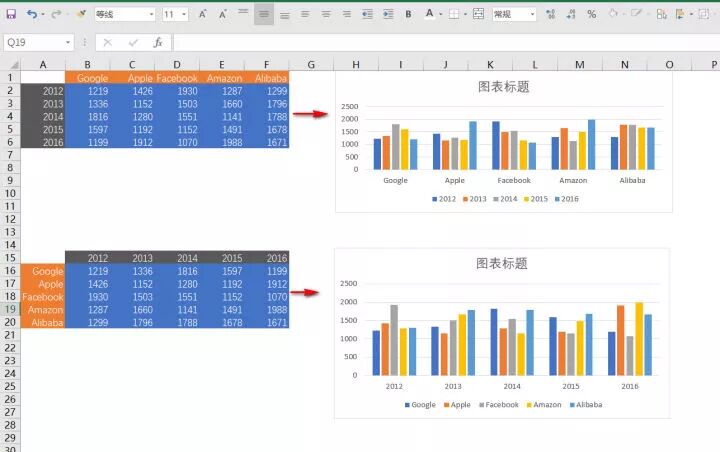720x452 pixels.
Task: Click the Redo arrow icon
Action: click(56, 14)
